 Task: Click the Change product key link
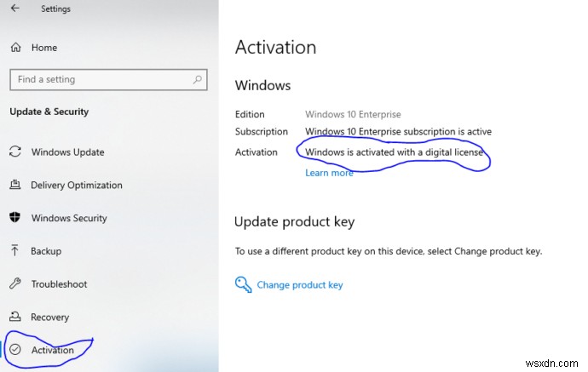click(x=300, y=285)
